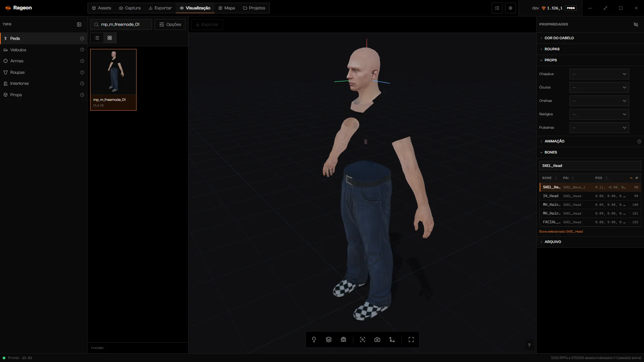Screen dimensions: 644x362
Task: Open the Mapa tab
Action: 227,8
